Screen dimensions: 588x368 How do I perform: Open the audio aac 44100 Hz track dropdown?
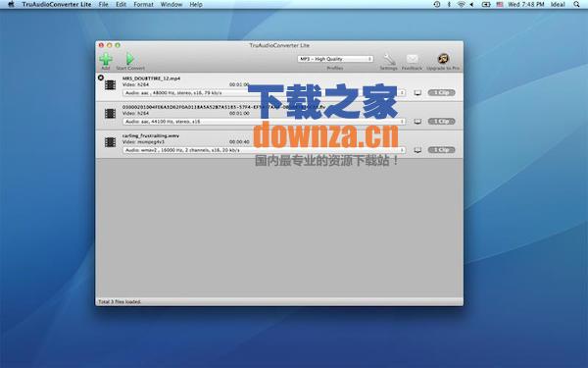coord(264,122)
